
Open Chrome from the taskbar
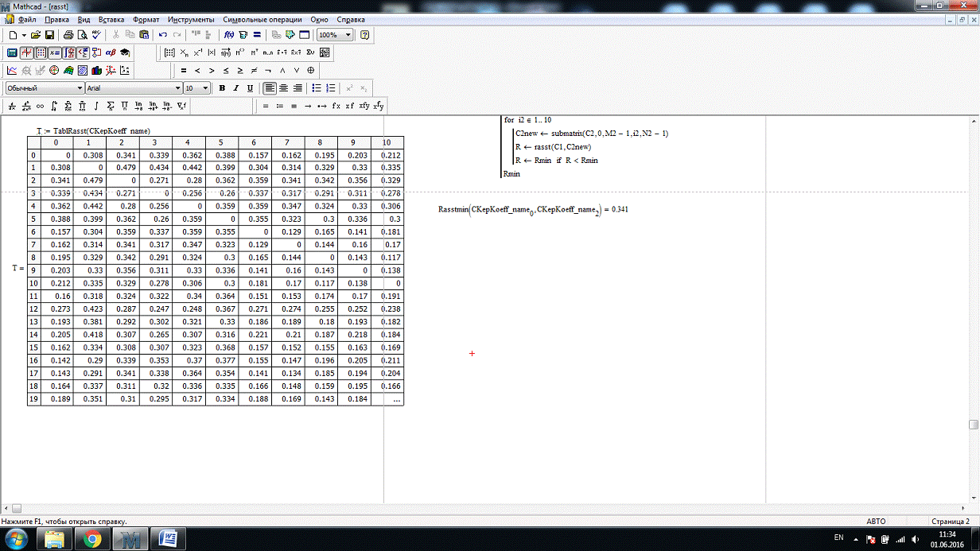click(x=92, y=539)
